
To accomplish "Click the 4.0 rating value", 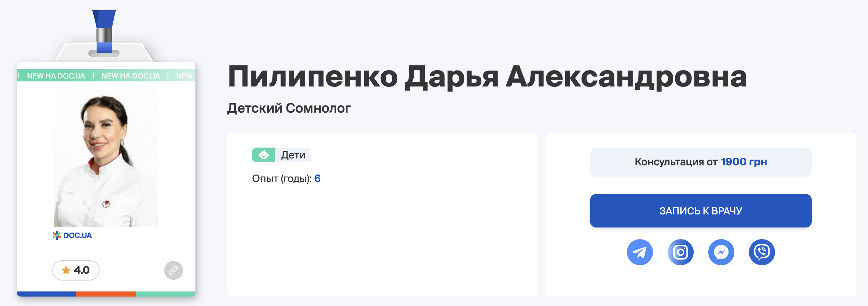I will click(x=82, y=270).
